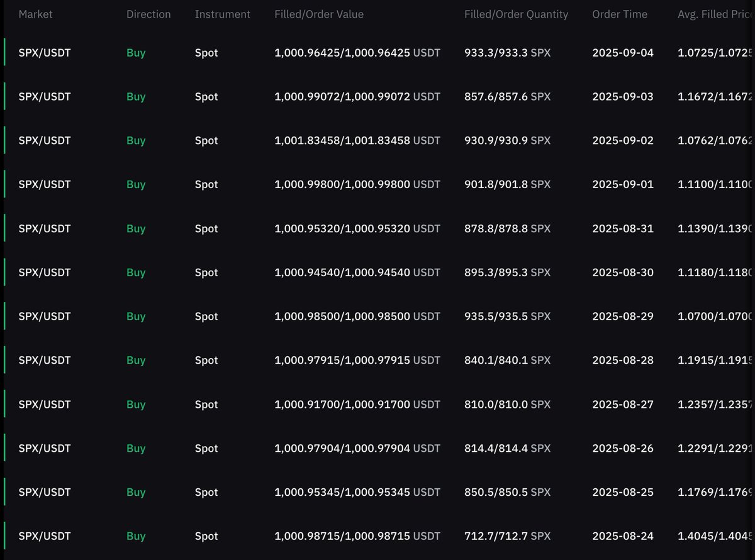Click avg filled price 1.4045
Viewport: 755px width, 560px height.
(716, 537)
